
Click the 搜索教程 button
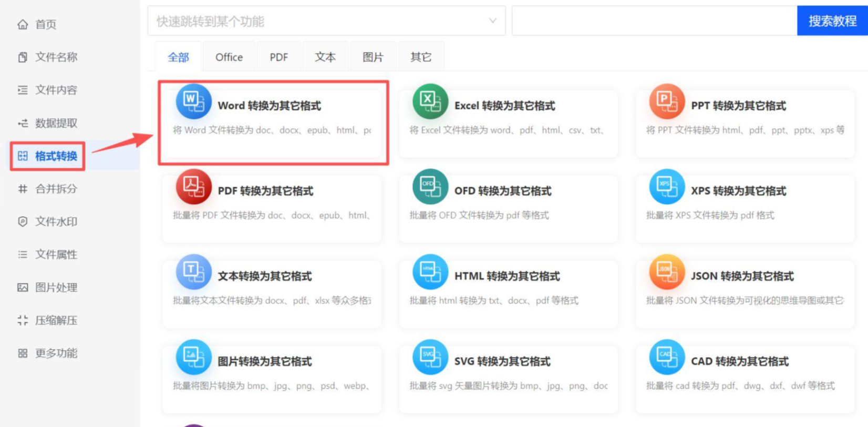(832, 21)
